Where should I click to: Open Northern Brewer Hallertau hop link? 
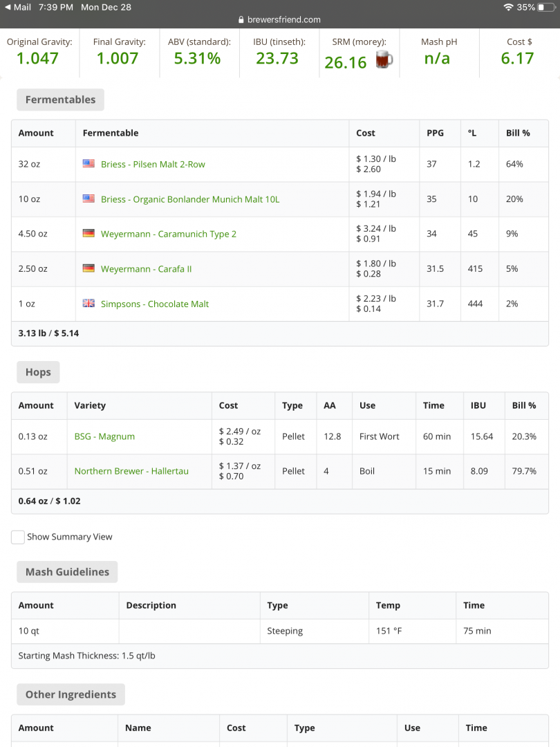tap(131, 471)
